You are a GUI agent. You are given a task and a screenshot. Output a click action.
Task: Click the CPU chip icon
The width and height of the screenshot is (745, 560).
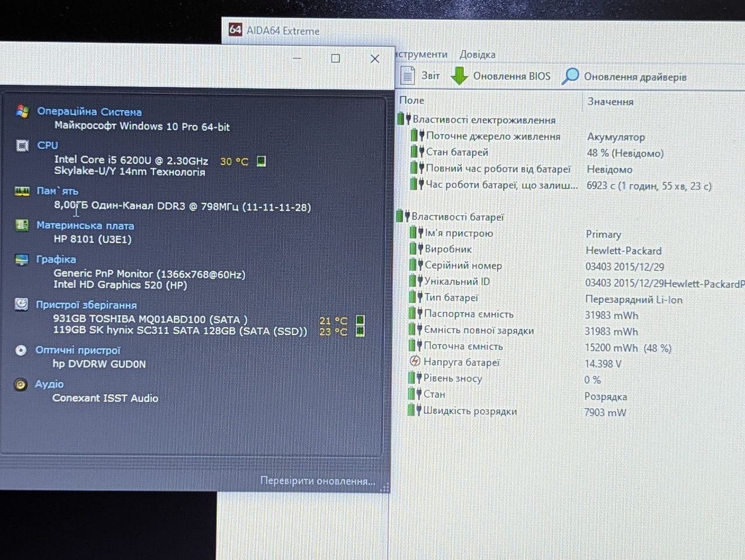pos(22,145)
